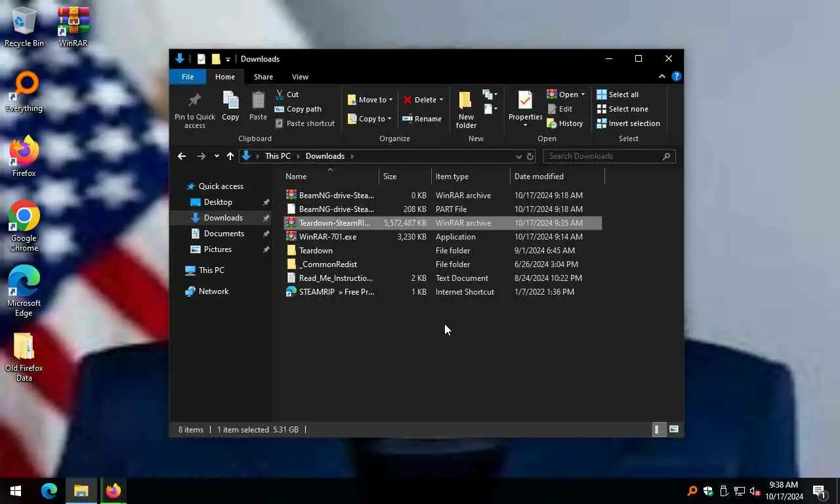Click the Rename button
Image resolution: width=840 pixels, height=504 pixels.
pos(422,119)
